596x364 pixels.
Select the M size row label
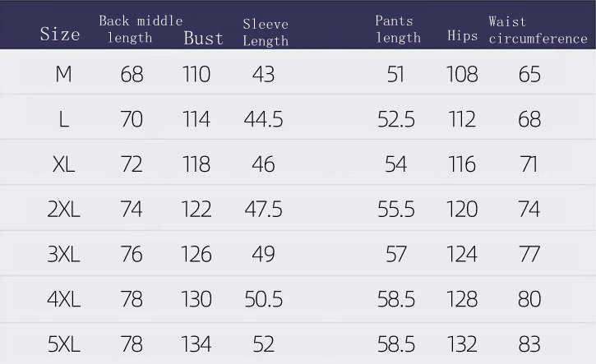(x=63, y=74)
